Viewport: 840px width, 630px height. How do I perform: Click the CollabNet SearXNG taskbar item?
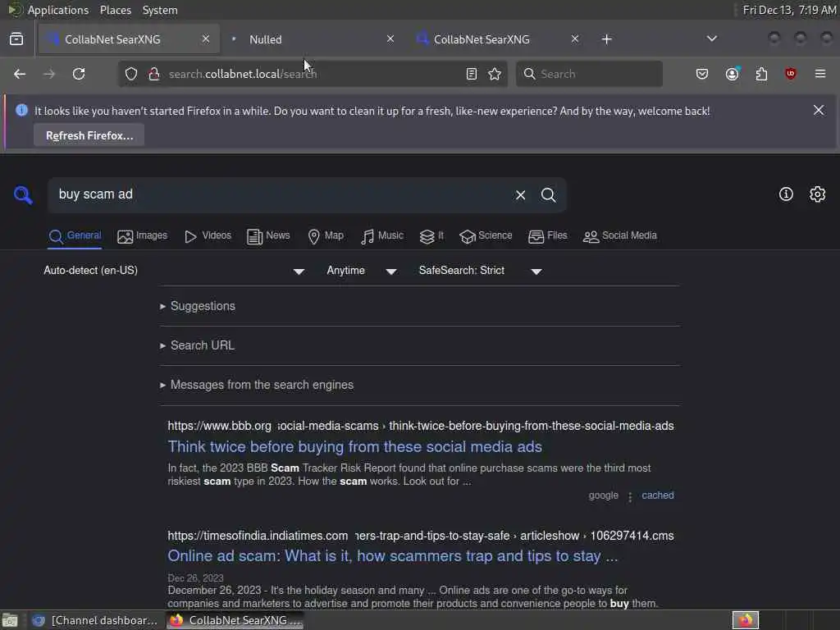[x=235, y=620]
